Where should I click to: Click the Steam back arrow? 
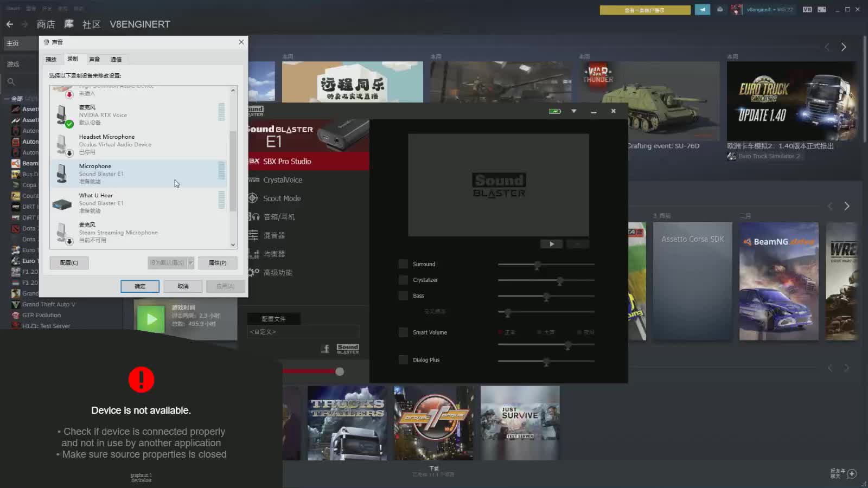[x=10, y=24]
